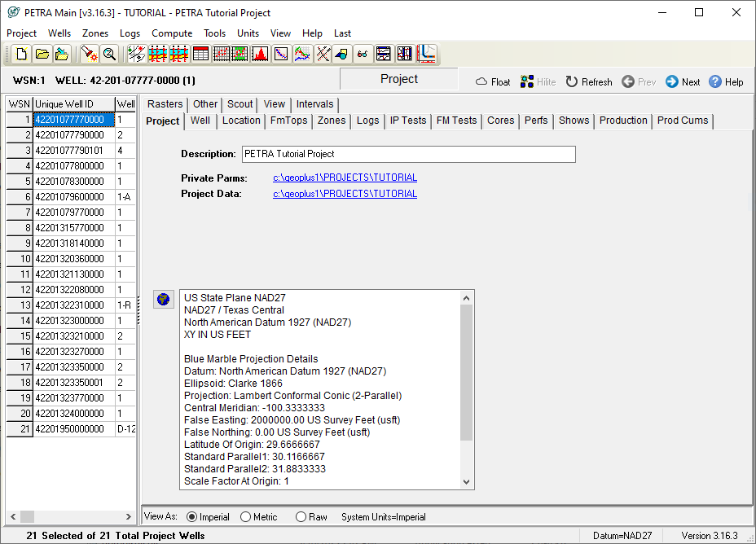Click the red eyeglasses viewer icon
The width and height of the screenshot is (756, 544).
[363, 54]
